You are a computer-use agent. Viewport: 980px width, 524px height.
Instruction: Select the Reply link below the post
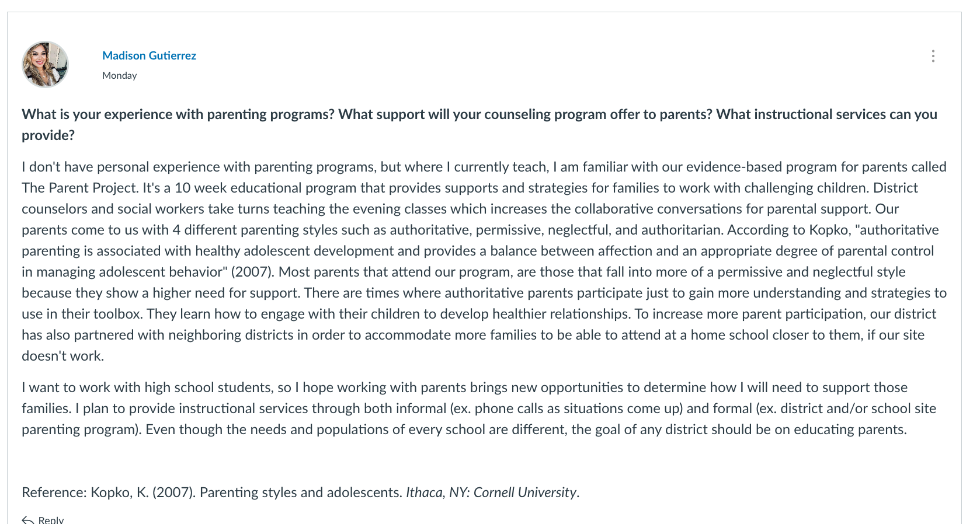pos(43,519)
